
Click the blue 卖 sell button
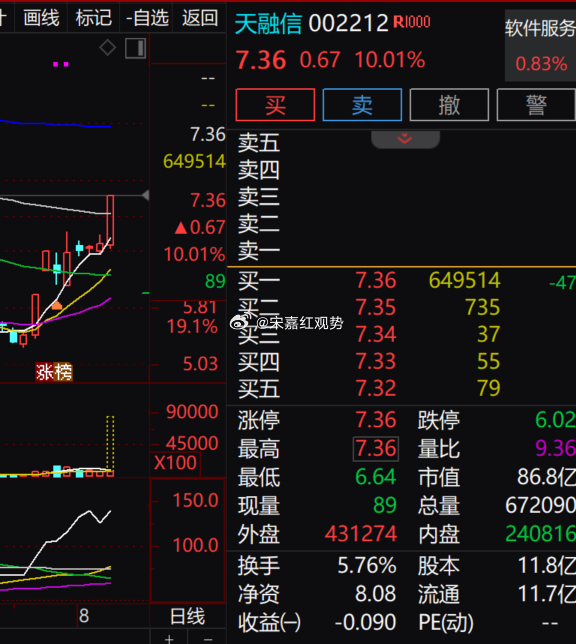[362, 105]
